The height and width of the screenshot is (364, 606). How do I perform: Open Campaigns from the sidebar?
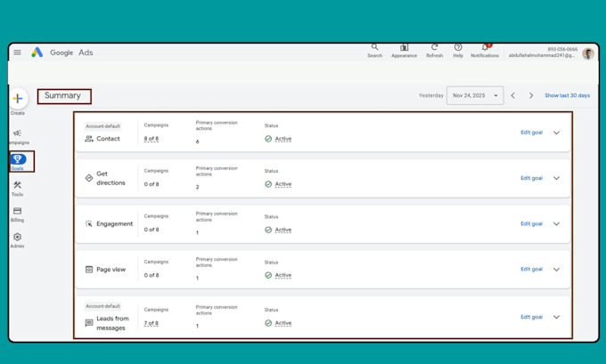(x=18, y=137)
